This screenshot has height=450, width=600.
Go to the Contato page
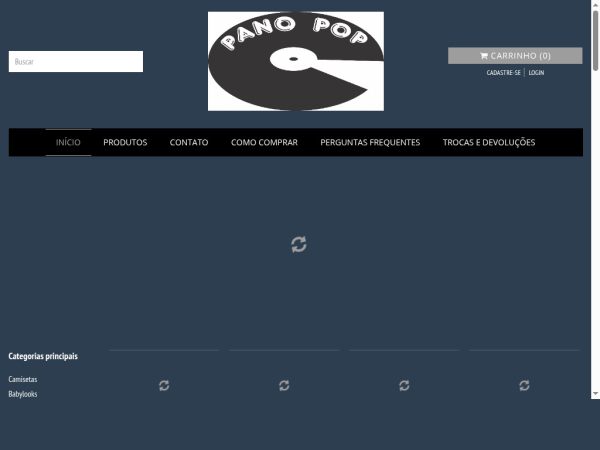[x=189, y=142]
